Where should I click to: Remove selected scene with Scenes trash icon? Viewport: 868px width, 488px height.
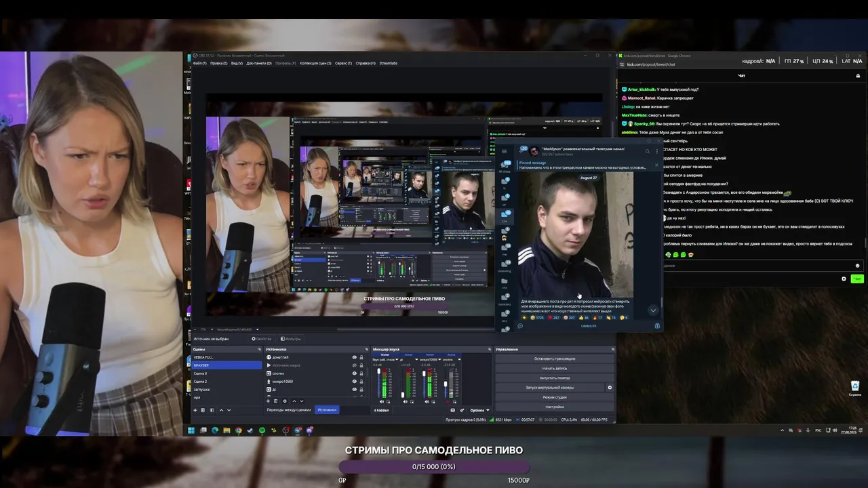(203, 410)
